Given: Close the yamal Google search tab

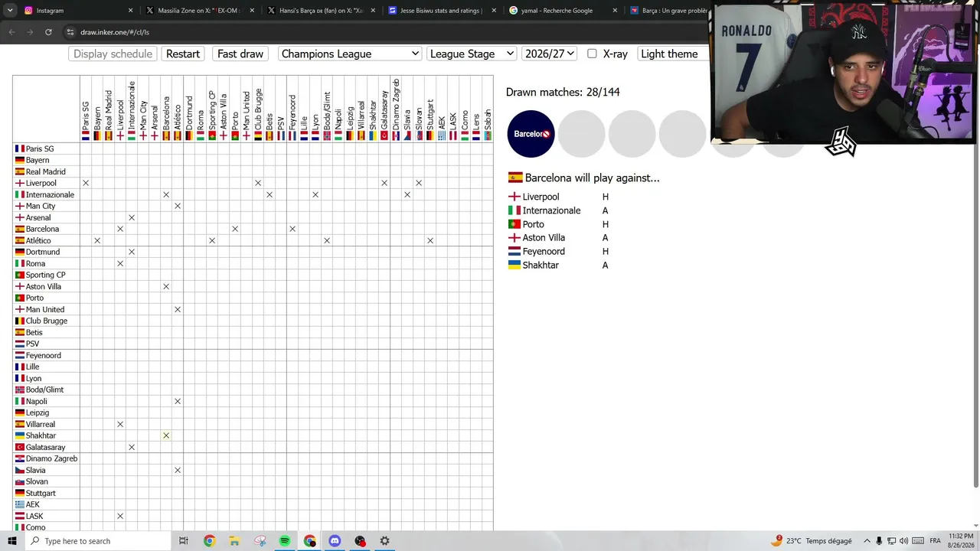Looking at the screenshot, I should click(615, 11).
